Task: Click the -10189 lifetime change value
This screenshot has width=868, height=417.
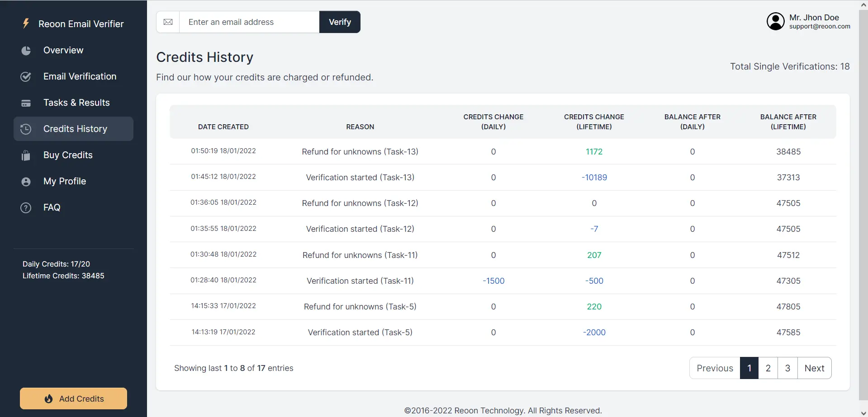Action: [x=594, y=178]
